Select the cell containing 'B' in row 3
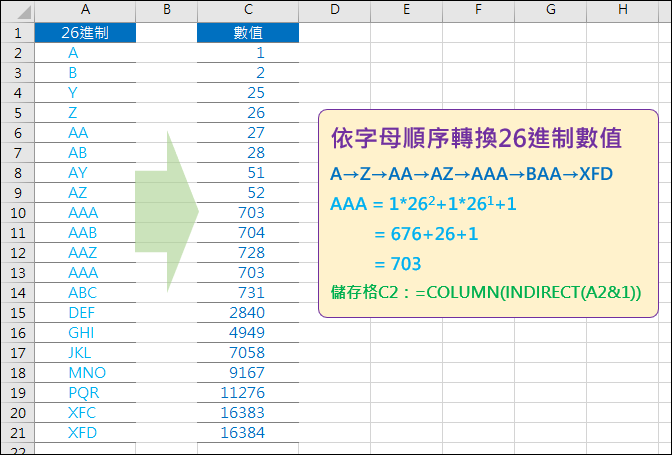Viewport: 672px width, 455px height. (85, 73)
